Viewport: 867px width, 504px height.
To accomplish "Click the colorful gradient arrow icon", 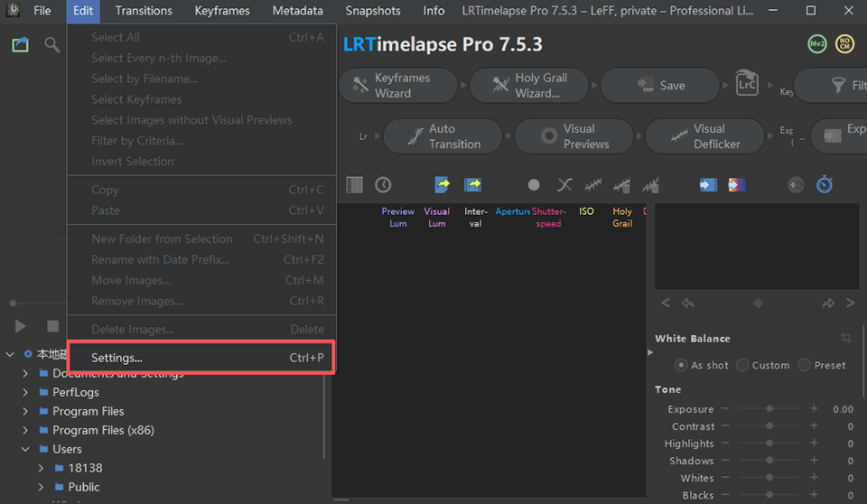I will (737, 185).
